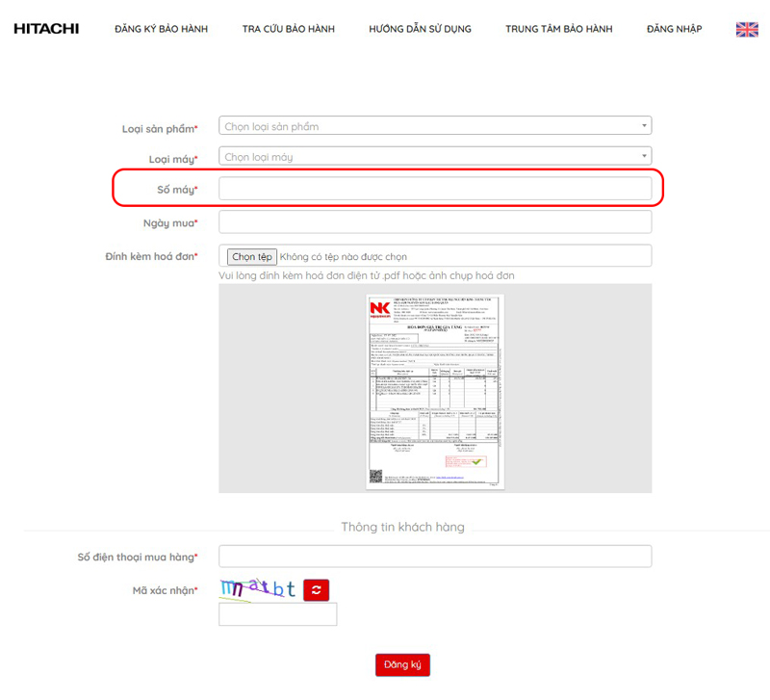770x700 pixels.
Task: Click the captcha verification image
Action: tap(257, 589)
